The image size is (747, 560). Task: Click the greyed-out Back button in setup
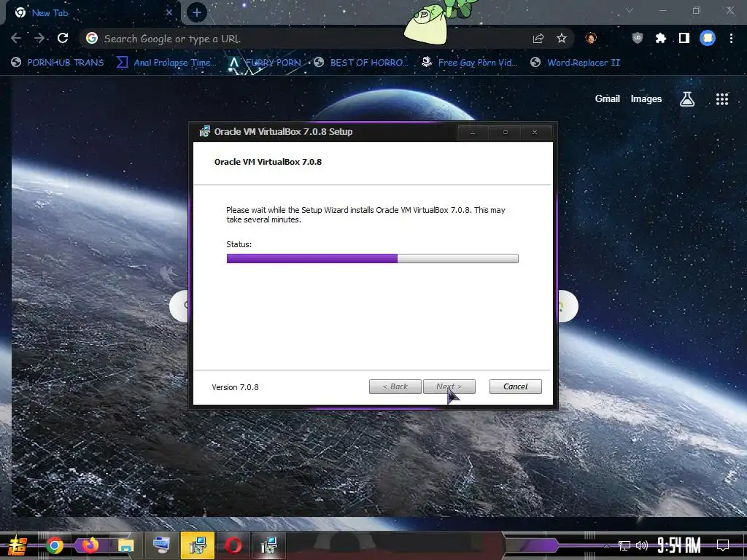point(395,386)
